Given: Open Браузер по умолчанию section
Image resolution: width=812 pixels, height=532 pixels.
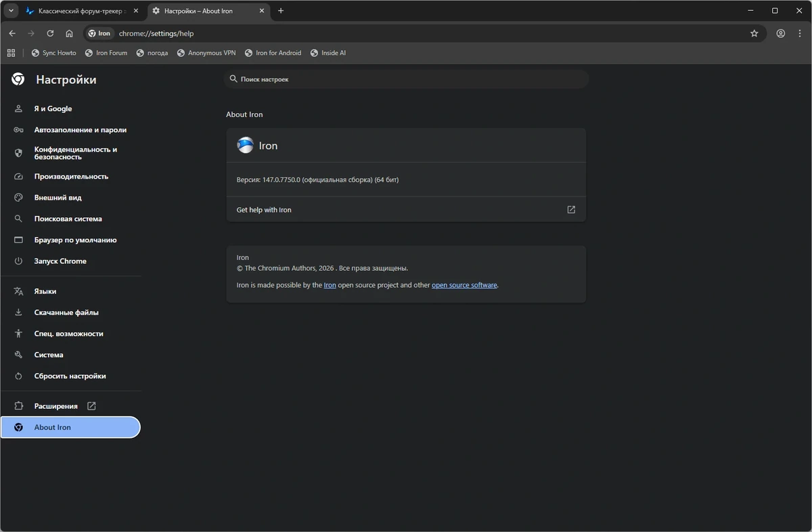Looking at the screenshot, I should 70,240.
